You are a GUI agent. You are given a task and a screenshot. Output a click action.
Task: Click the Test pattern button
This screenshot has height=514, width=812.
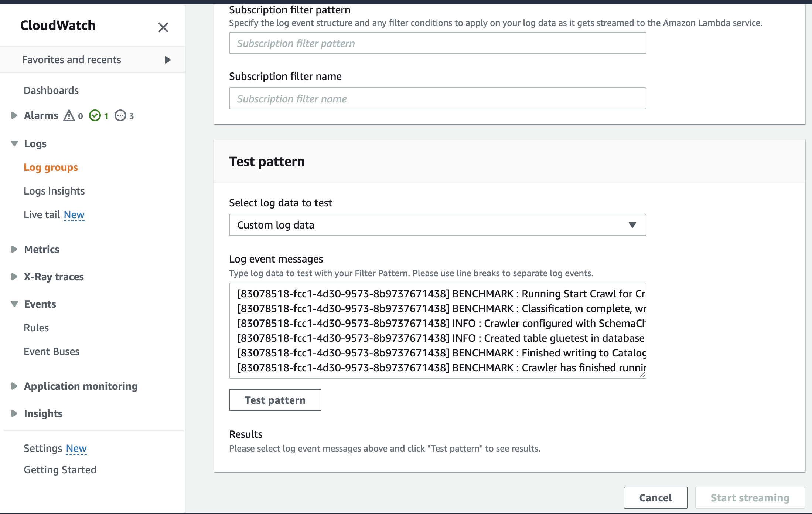[275, 400]
